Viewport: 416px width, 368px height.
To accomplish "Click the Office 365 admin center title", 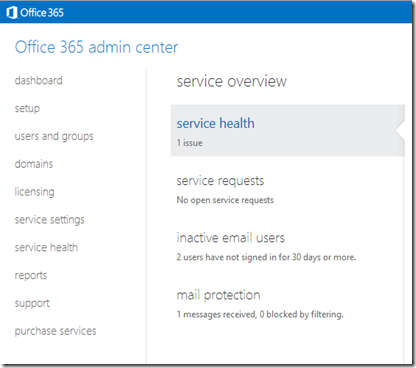I will [96, 47].
